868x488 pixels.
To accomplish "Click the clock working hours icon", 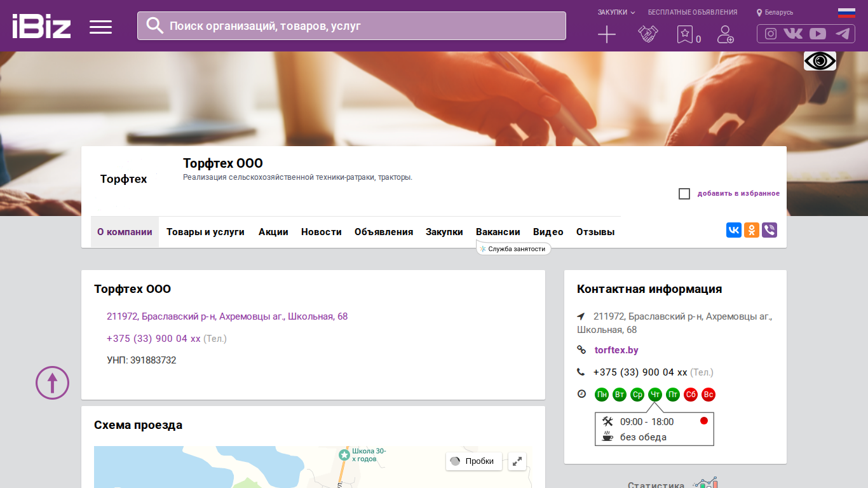I will [581, 394].
